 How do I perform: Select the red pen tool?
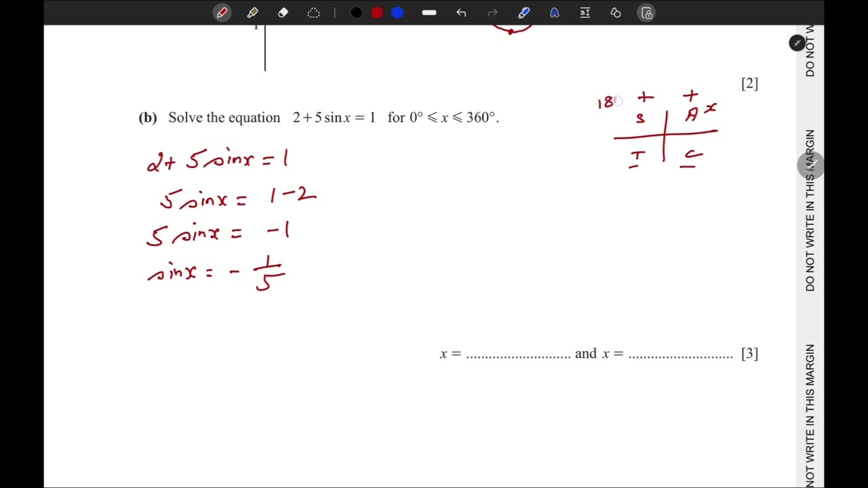click(x=222, y=13)
